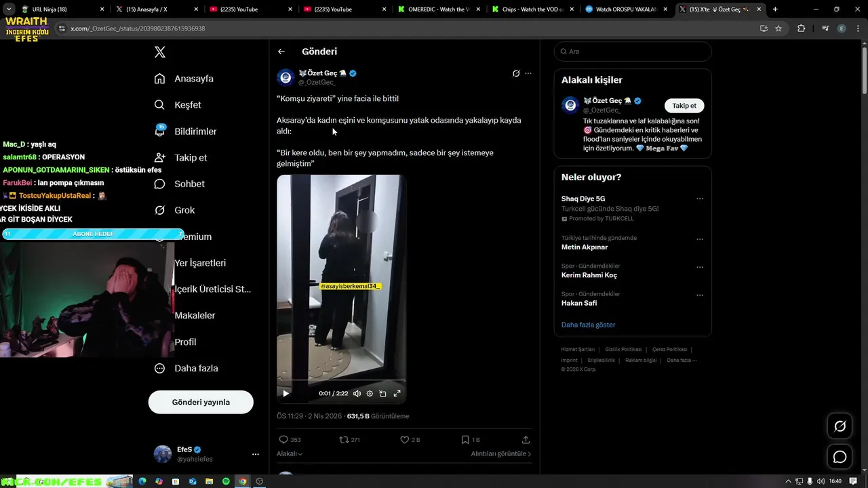Show hidden system tray icons
This screenshot has width=868, height=488.
point(788,481)
